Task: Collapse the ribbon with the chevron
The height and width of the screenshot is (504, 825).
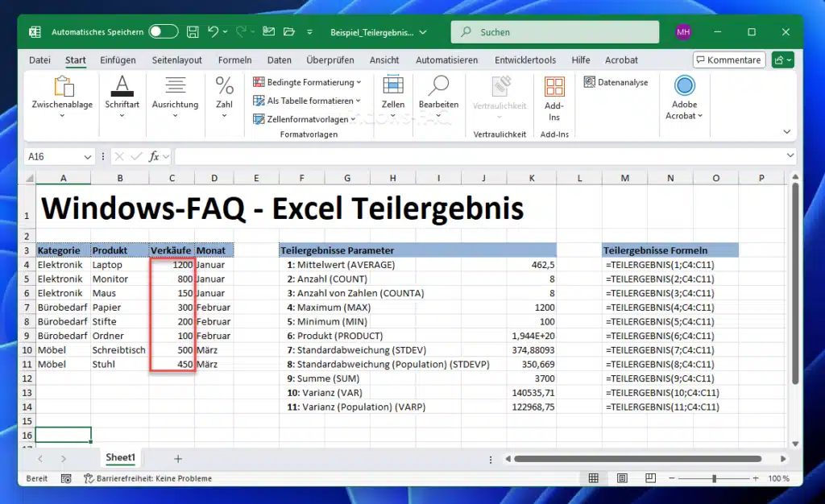Action: click(x=786, y=131)
